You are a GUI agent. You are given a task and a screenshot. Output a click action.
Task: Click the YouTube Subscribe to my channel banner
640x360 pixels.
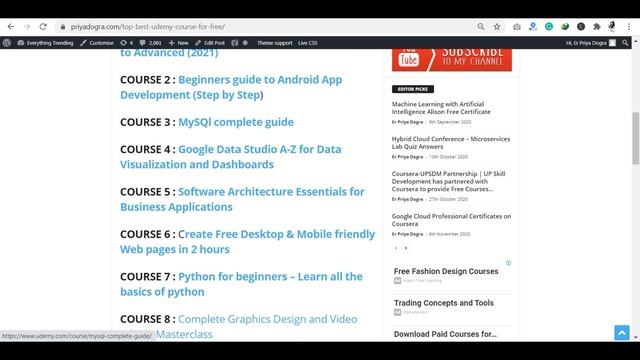coord(452,60)
